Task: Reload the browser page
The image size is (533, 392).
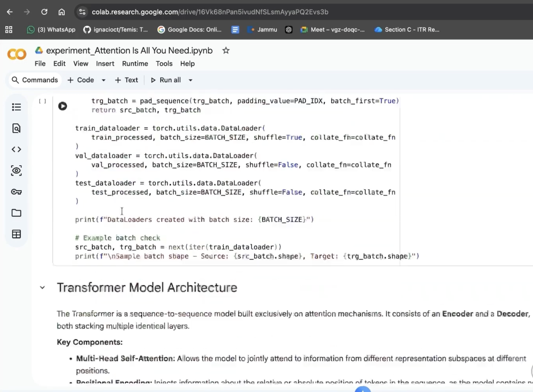Action: click(x=44, y=12)
